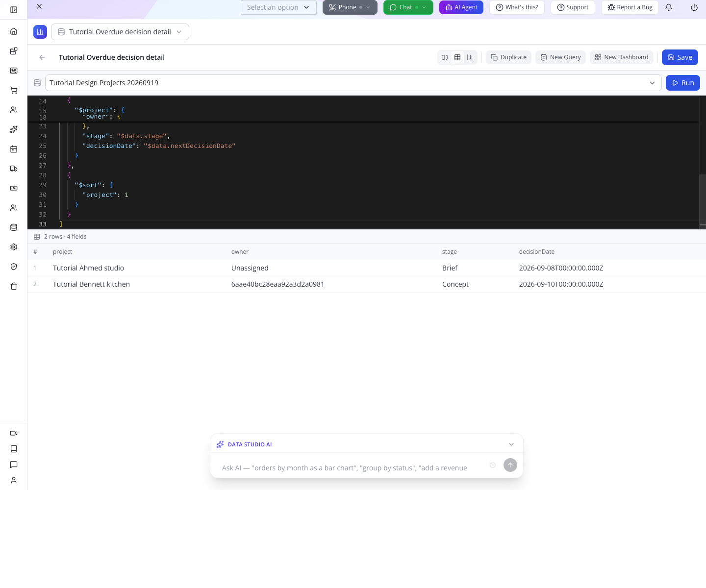Click the power logout icon
This screenshot has height=588, width=706.
pyautogui.click(x=694, y=7)
